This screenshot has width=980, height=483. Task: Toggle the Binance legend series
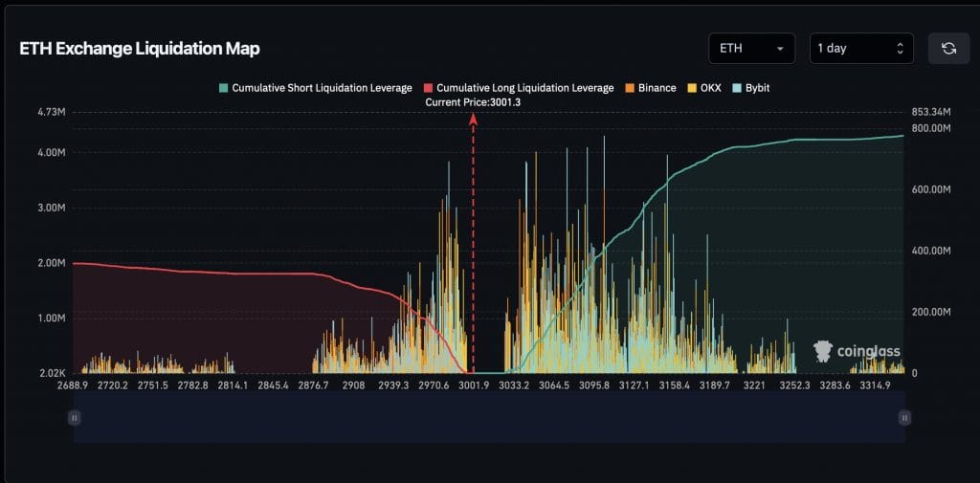[x=651, y=88]
